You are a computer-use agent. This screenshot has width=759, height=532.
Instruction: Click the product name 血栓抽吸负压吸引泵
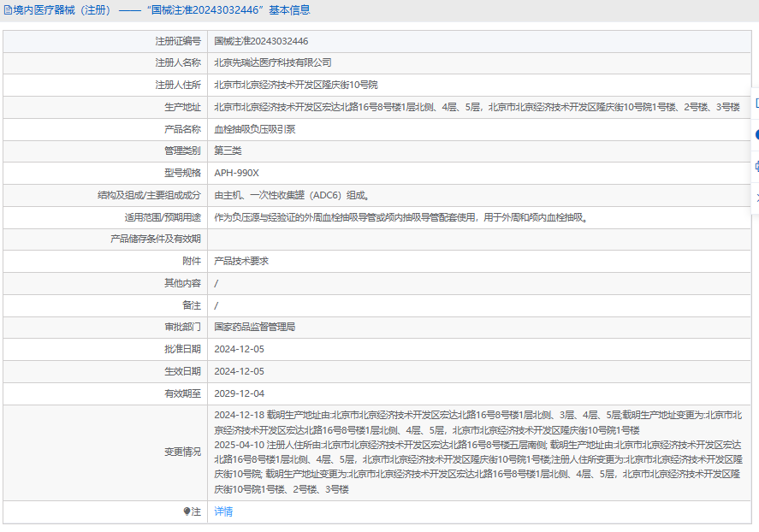255,129
